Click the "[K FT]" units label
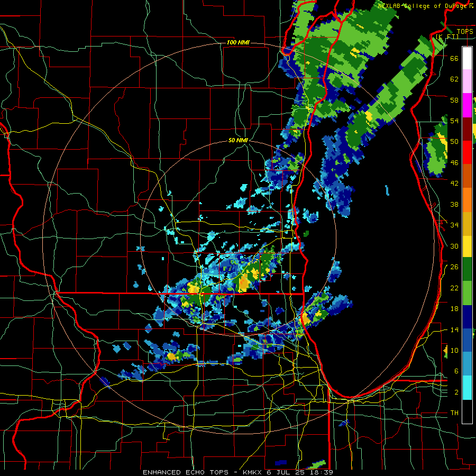Image resolution: width=476 pixels, height=476 pixels. [x=447, y=36]
